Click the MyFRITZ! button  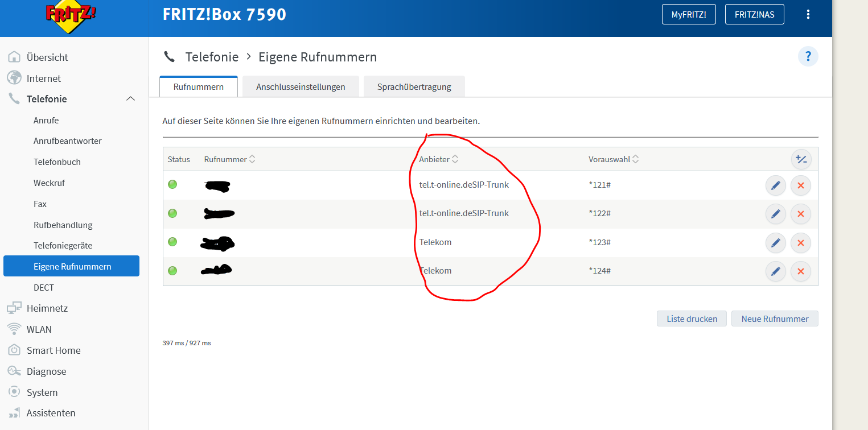(x=689, y=15)
